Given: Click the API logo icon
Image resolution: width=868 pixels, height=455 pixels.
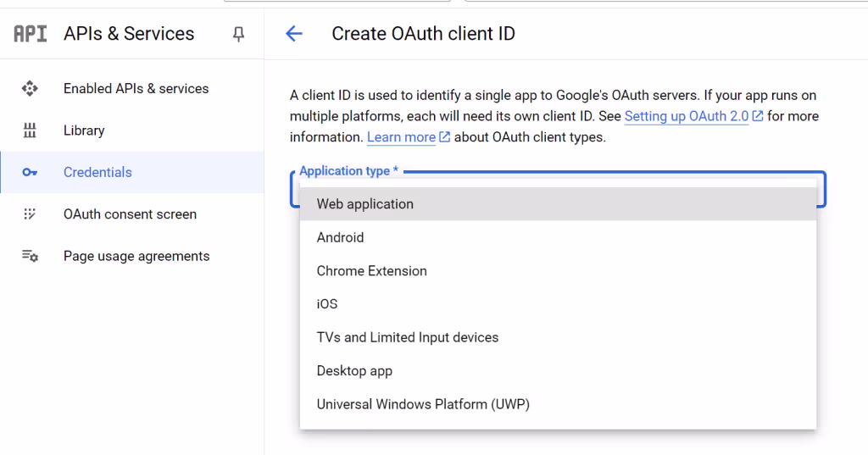Looking at the screenshot, I should click(x=31, y=34).
